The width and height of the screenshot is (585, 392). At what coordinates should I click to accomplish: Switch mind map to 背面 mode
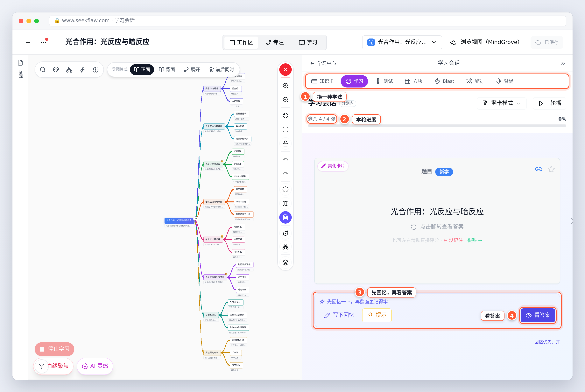(167, 69)
